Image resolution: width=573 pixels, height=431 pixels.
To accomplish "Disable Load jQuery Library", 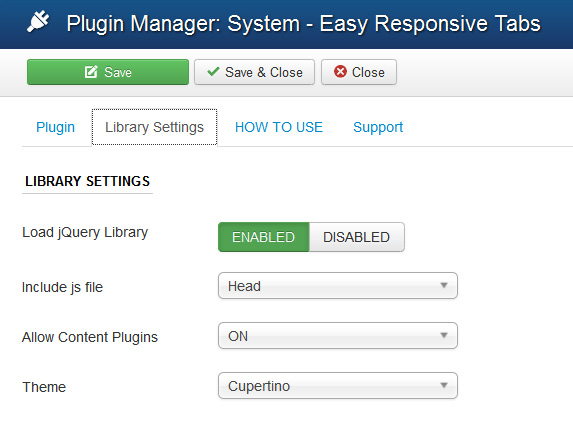I will pos(357,237).
